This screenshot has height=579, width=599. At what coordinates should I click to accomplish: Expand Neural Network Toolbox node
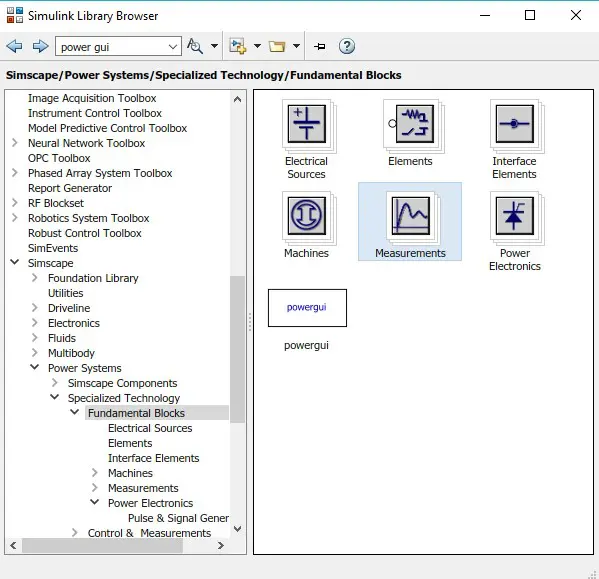click(15, 143)
